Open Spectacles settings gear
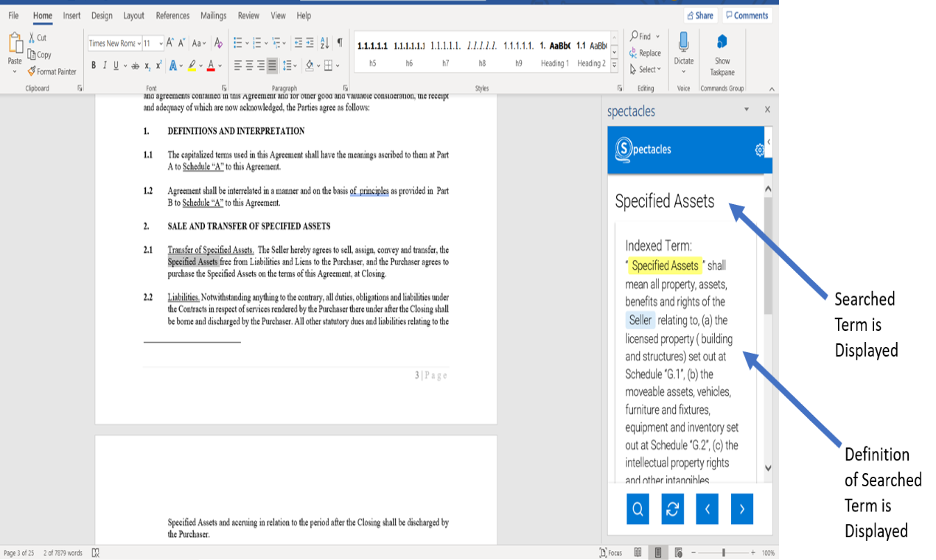 [759, 150]
